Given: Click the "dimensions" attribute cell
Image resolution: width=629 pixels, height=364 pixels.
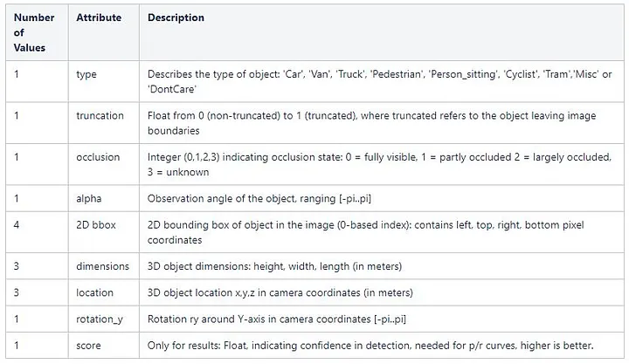Looking at the screenshot, I should (103, 266).
